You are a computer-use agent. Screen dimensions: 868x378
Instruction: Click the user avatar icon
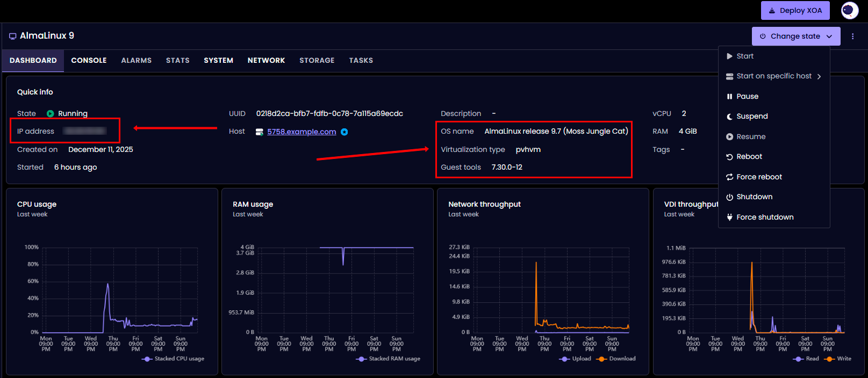point(850,11)
